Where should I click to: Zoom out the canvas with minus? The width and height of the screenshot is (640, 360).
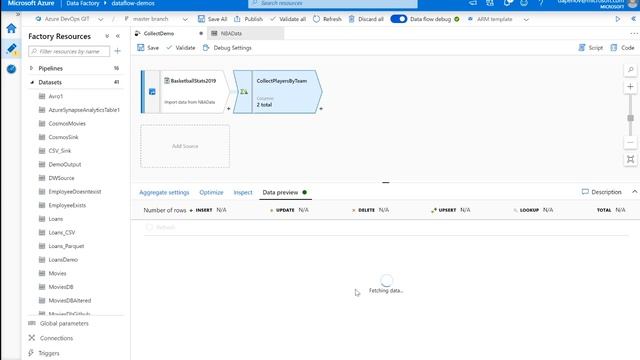[631, 142]
